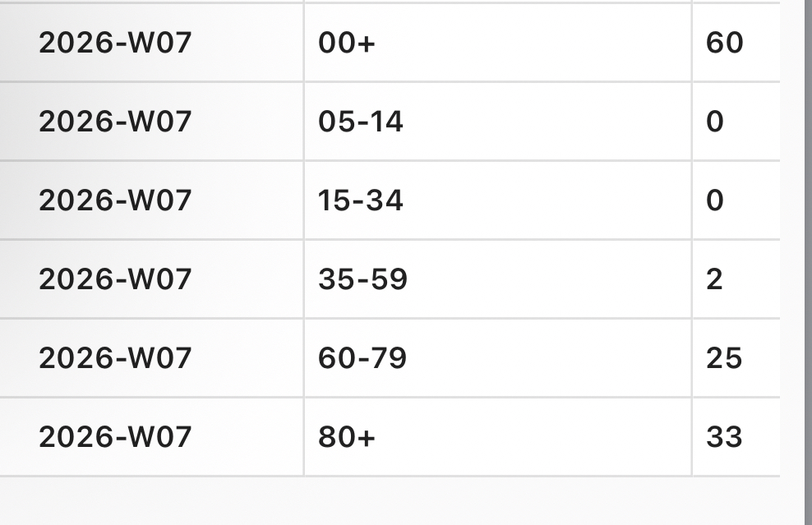Viewport: 812px width, 525px height.
Task: Click 2026-W07 week cell in 60-79 row
Action: point(115,358)
